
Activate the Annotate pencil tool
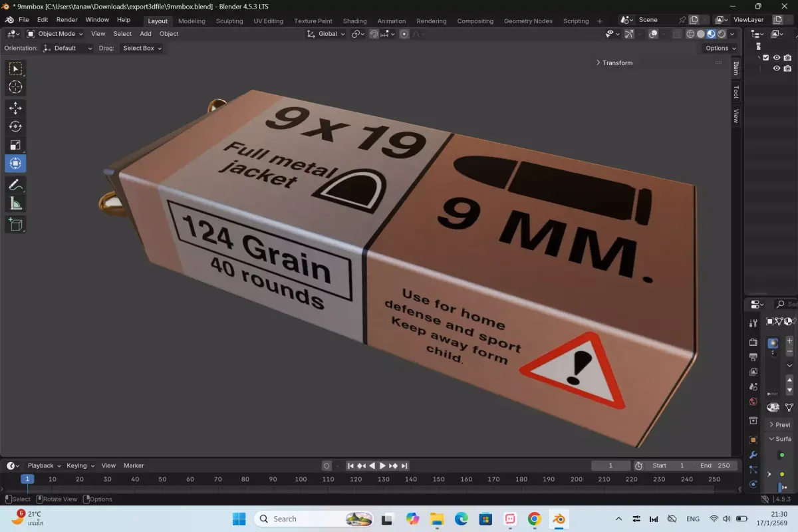15,185
